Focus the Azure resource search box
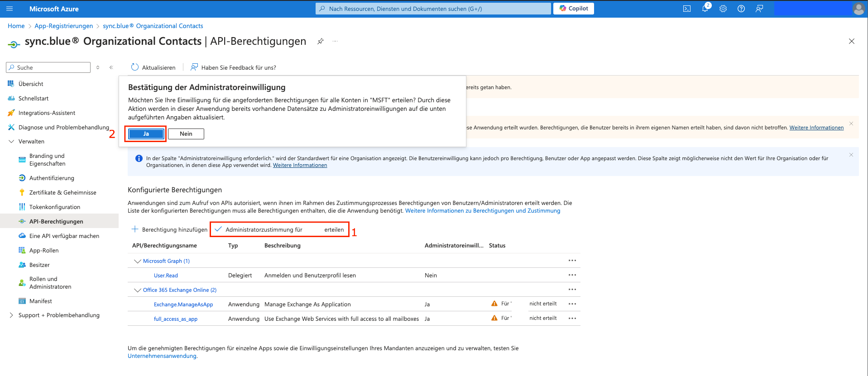This screenshot has width=868, height=376. tap(433, 9)
